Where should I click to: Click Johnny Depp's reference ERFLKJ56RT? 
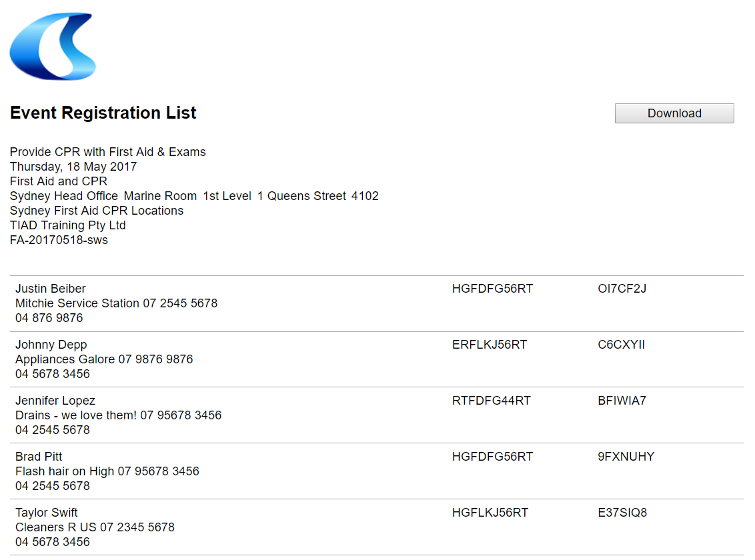(489, 345)
